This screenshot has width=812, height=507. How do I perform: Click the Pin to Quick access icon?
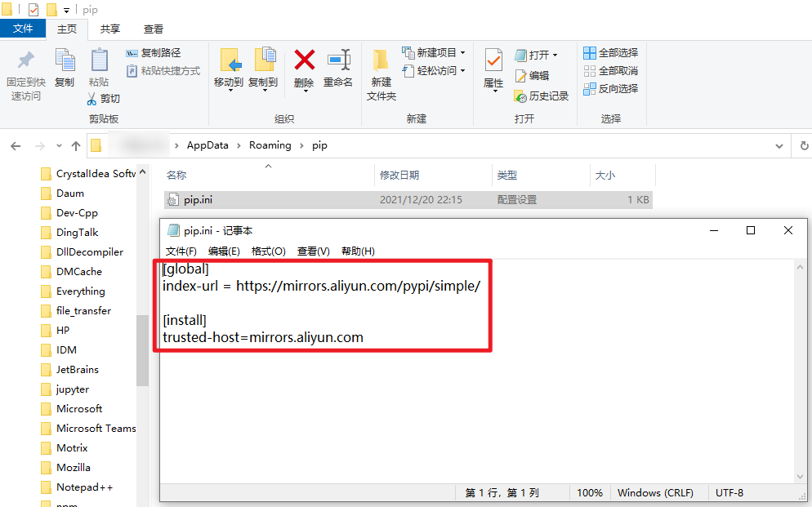25,60
